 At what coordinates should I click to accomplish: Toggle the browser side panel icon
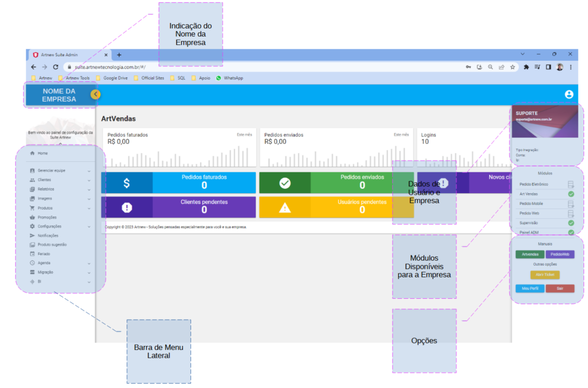pos(548,67)
